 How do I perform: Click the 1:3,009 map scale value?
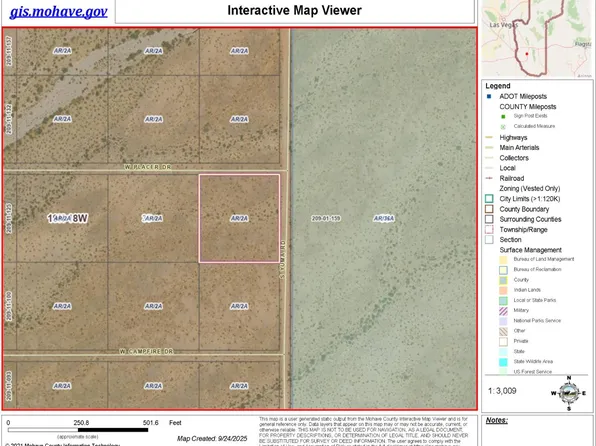(x=502, y=391)
